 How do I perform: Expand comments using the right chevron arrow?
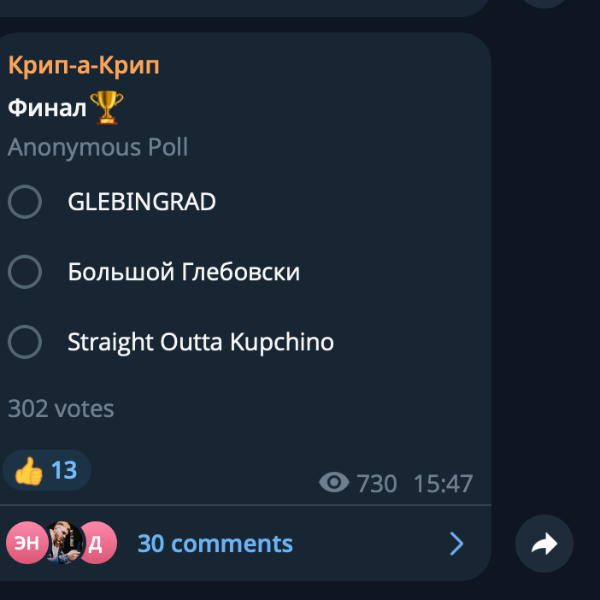456,543
